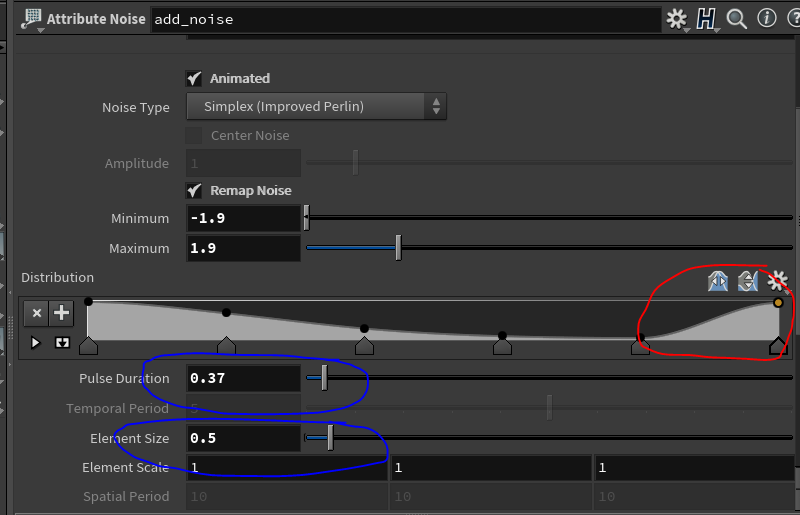The image size is (800, 515).
Task: Add a ramp point with plus button
Action: [62, 313]
